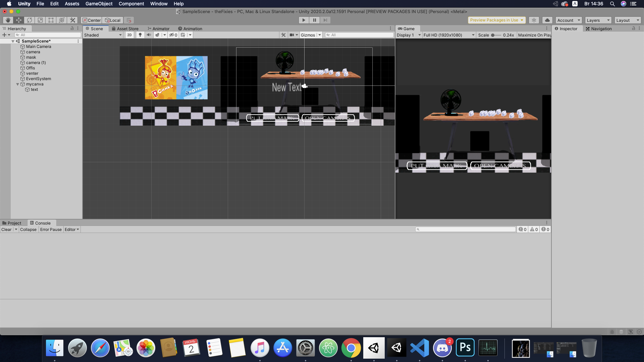Open custom editor tools
This screenshot has width=644, height=362.
coord(72,20)
